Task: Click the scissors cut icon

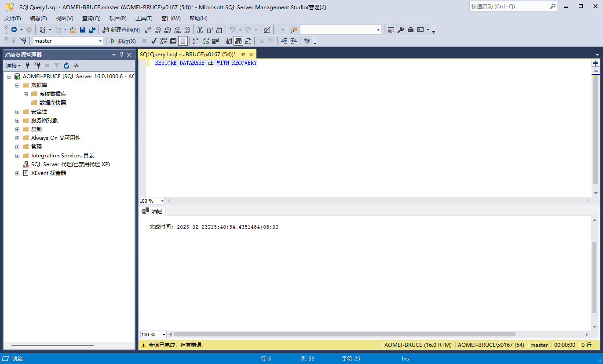Action: pos(200,30)
